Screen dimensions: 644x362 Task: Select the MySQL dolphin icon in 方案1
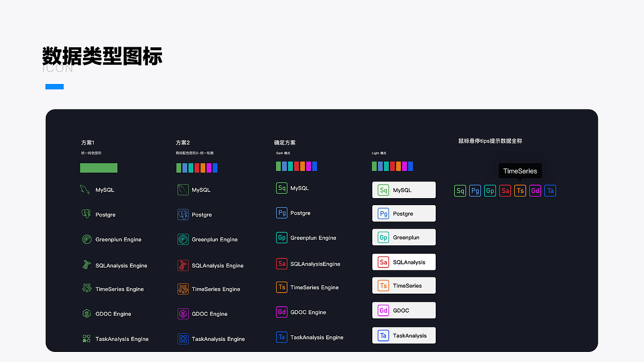point(84,190)
